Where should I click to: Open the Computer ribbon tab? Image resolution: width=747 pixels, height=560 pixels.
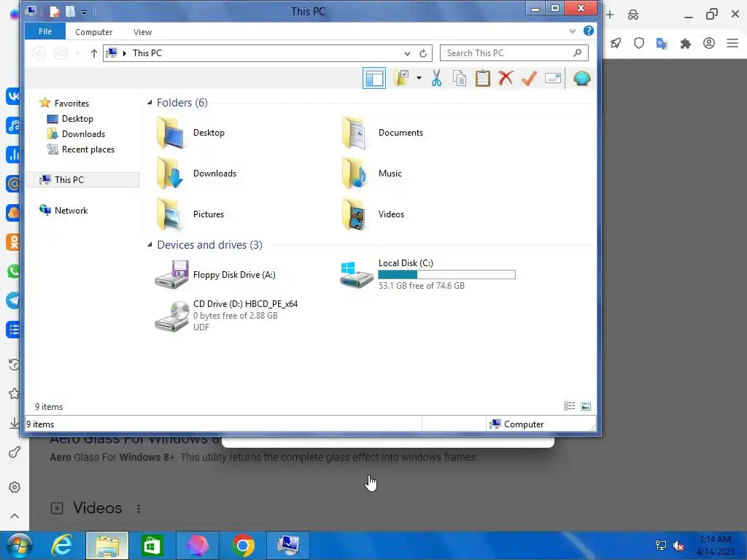pyautogui.click(x=94, y=32)
